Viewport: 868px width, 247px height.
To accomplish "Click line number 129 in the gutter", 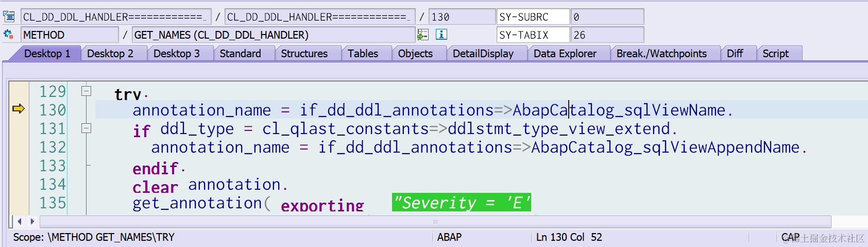I will point(53,91).
